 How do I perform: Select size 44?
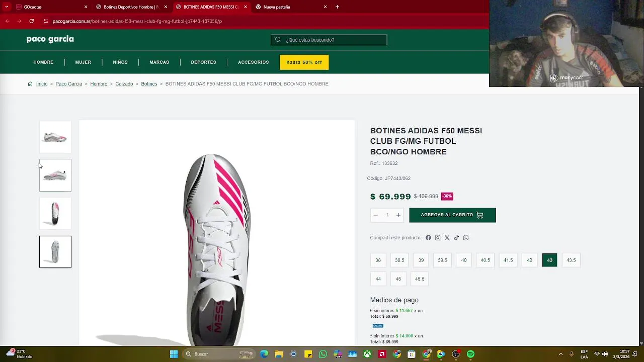(x=378, y=279)
